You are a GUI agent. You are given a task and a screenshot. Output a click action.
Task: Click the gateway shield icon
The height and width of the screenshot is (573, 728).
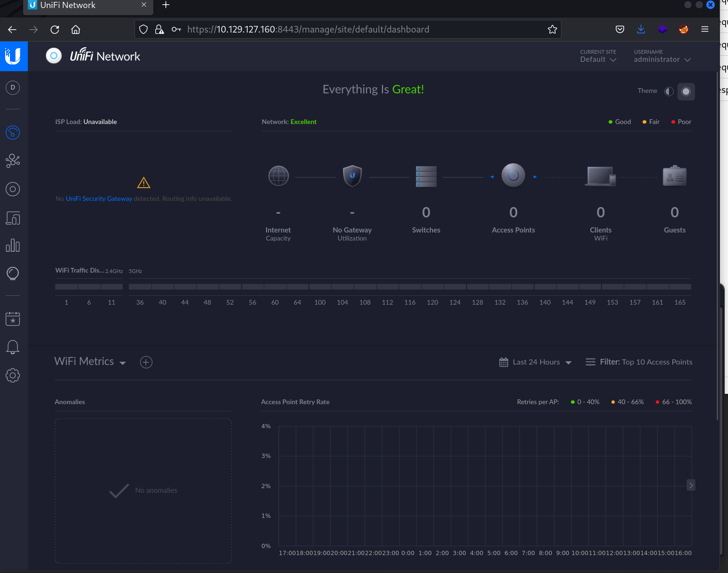(352, 176)
